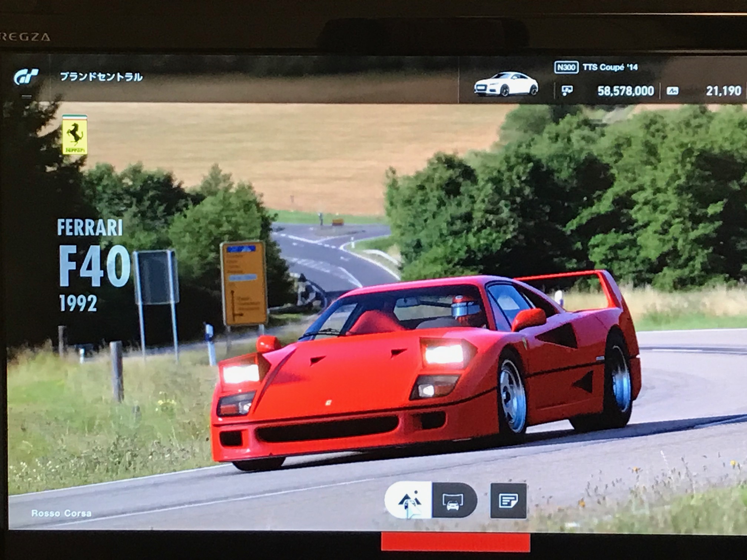Click the REGZA logo on the TV bezel
This screenshot has height=560, width=747.
pyautogui.click(x=25, y=37)
